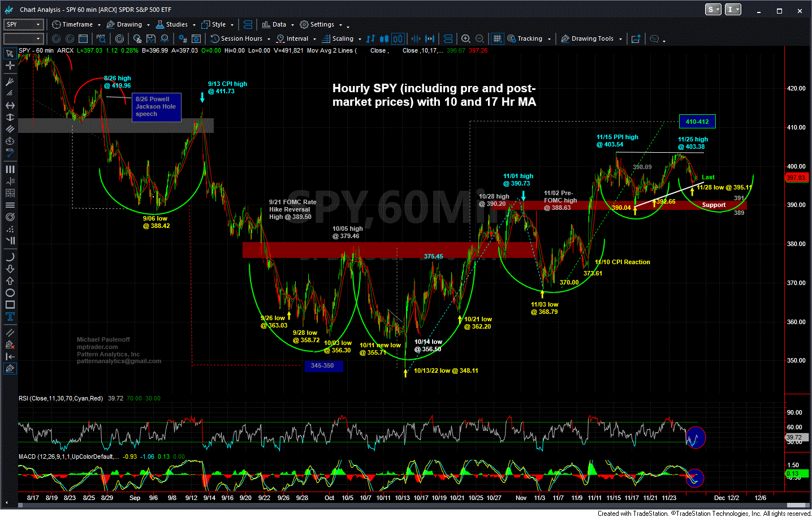Select the ellipse drawing tool
The height and width of the screenshot is (517, 812).
(10, 292)
